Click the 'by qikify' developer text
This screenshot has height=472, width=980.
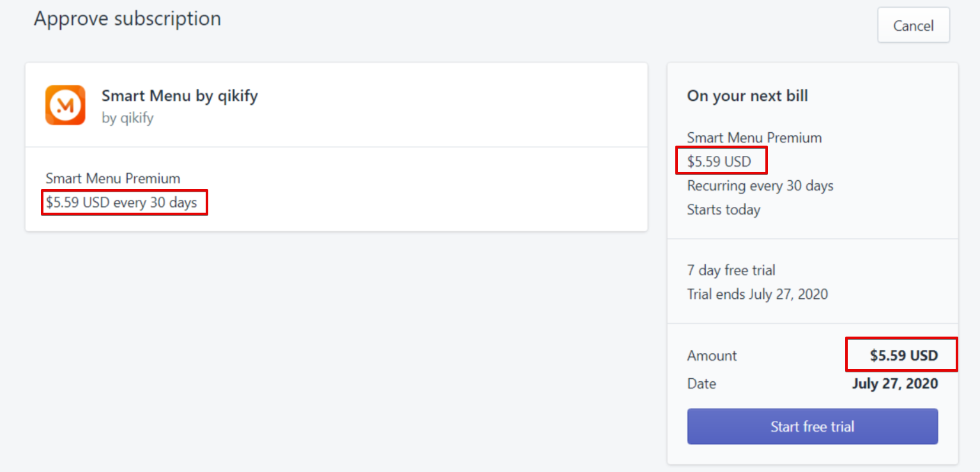point(127,118)
